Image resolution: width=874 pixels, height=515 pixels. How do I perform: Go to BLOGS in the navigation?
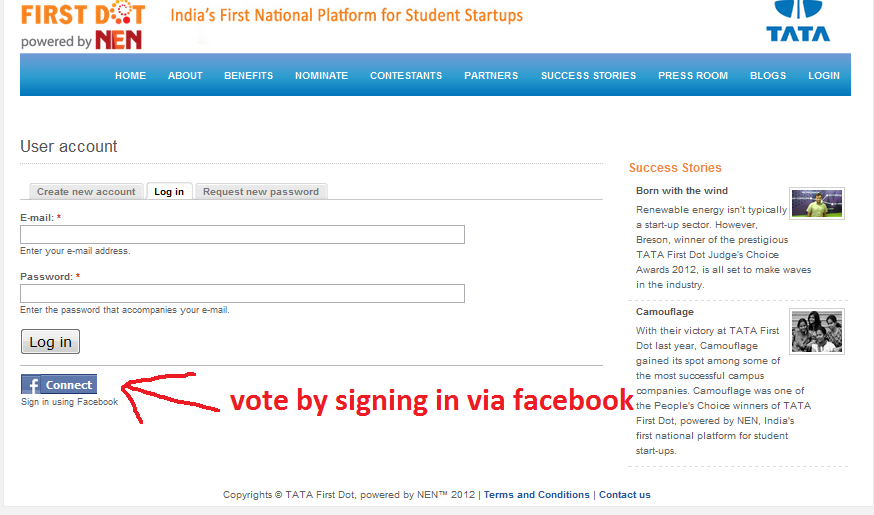[x=768, y=76]
